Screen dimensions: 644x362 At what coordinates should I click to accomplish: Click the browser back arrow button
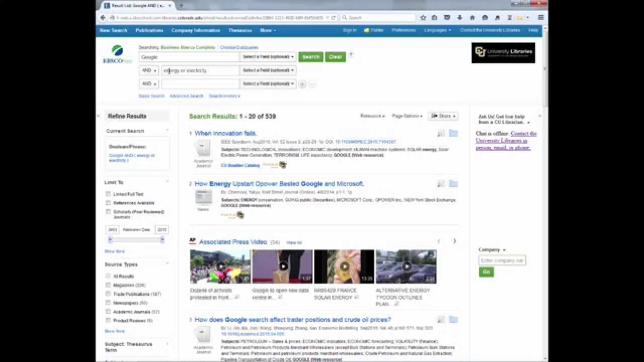click(103, 18)
